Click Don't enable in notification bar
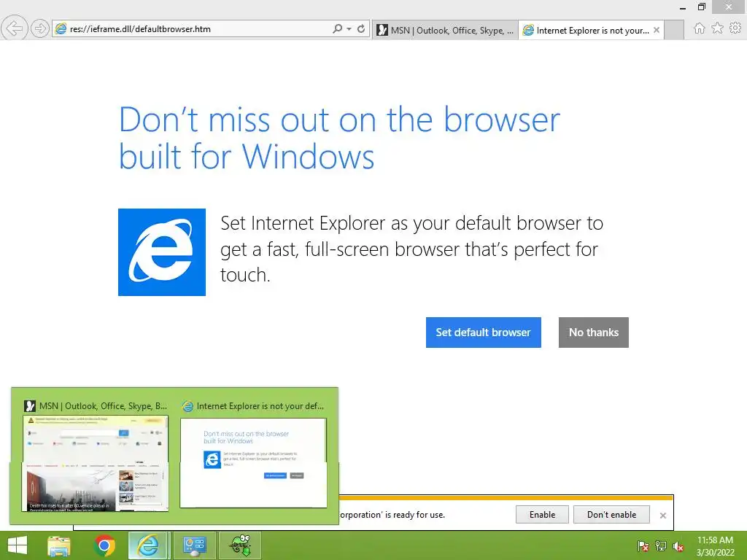This screenshot has width=747, height=560. pos(612,515)
